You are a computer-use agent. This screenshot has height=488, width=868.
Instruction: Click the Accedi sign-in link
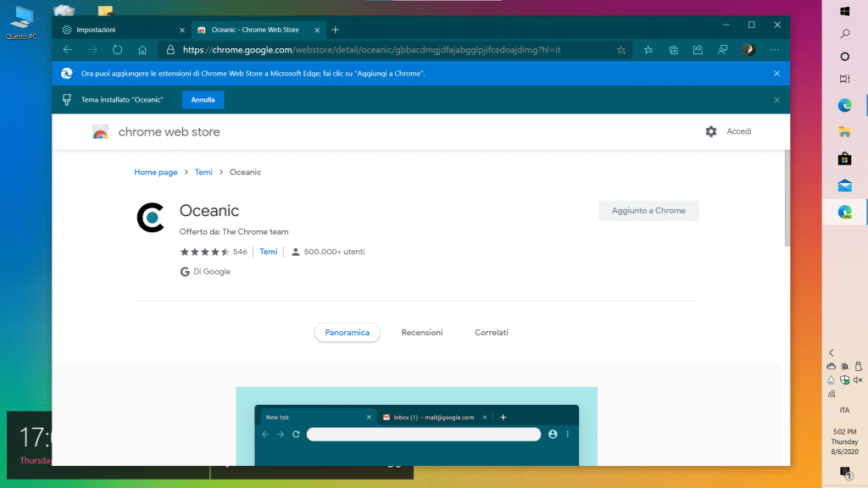point(739,131)
